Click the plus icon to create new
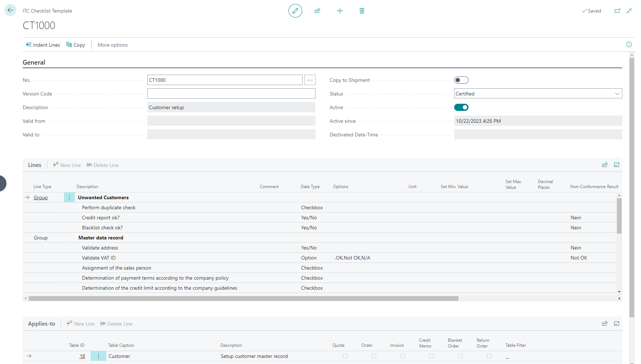 (340, 11)
